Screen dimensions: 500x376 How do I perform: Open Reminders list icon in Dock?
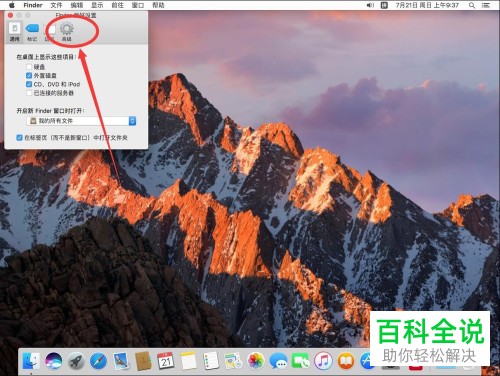click(x=211, y=361)
